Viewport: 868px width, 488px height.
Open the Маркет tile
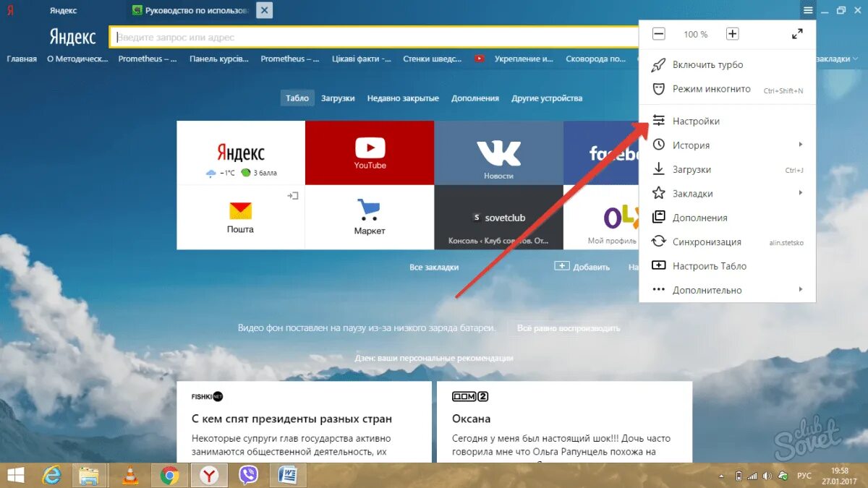click(x=370, y=218)
